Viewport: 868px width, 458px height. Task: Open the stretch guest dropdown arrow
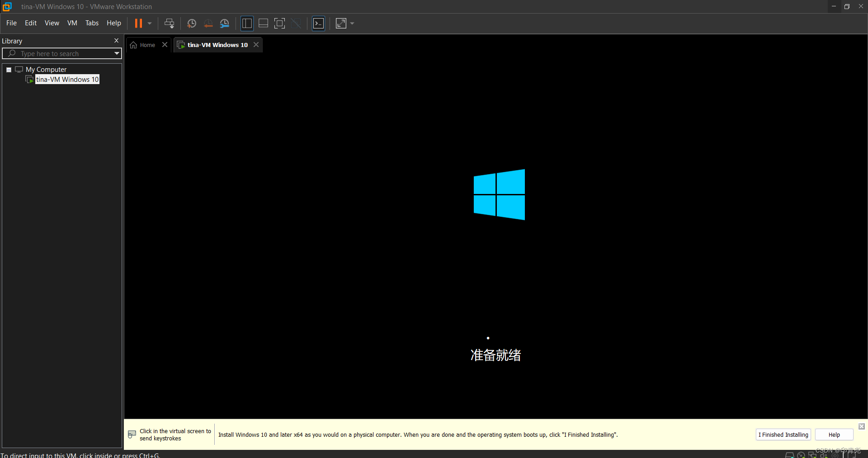(352, 23)
